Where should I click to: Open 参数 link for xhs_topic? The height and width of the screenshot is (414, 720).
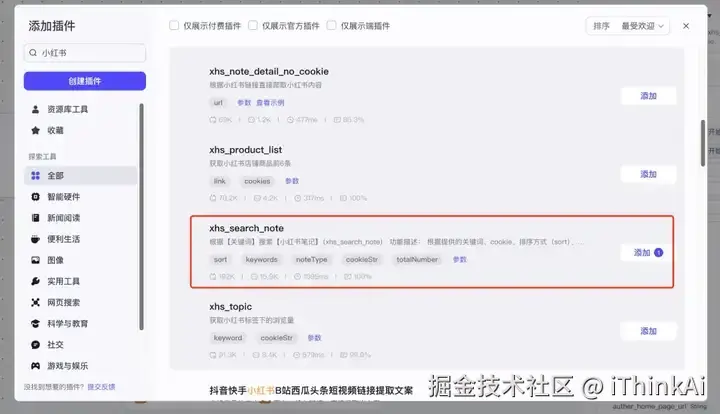click(314, 338)
